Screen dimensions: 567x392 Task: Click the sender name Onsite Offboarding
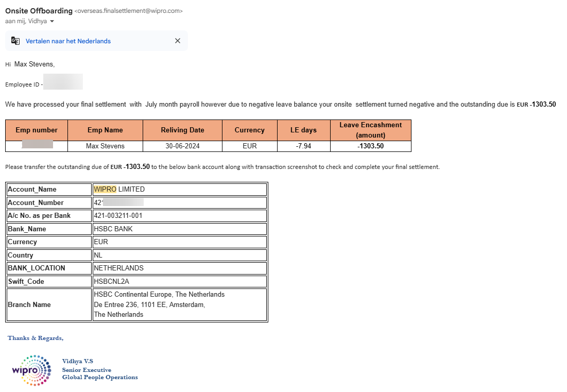pos(39,10)
